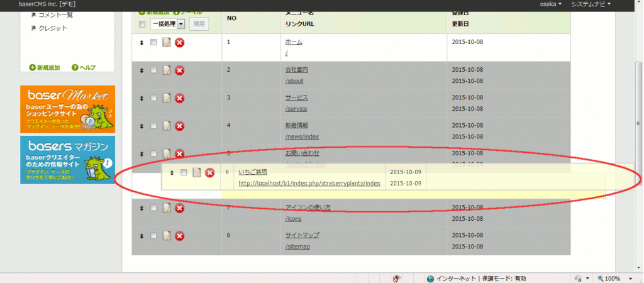
Task: Click the sort handle of サイトマップ row
Action: 142,236
